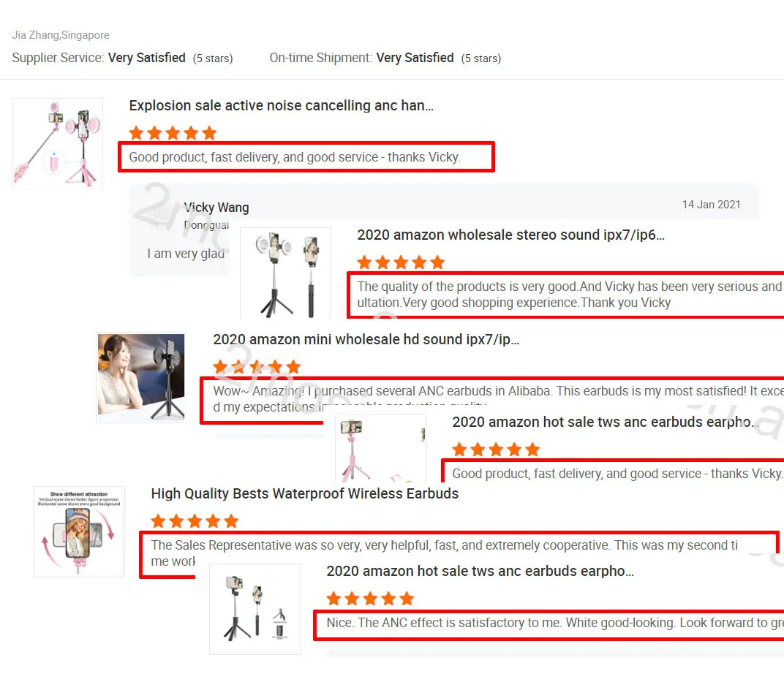Click the woman with phone tripod thumbnail
Image resolution: width=784 pixels, height=690 pixels.
click(141, 377)
